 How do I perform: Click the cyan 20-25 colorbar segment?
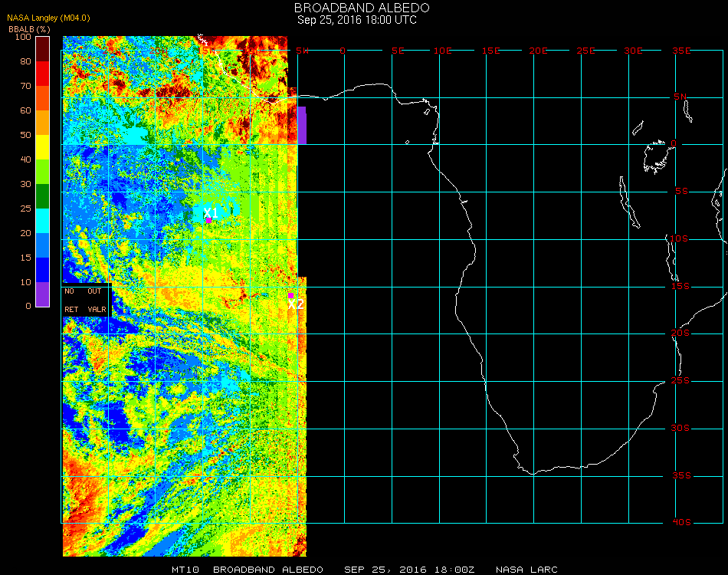click(x=43, y=221)
